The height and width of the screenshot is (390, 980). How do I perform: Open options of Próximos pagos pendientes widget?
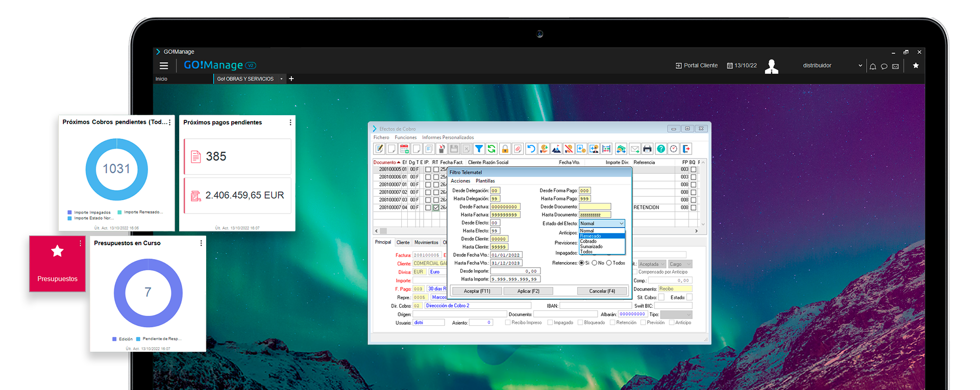290,122
